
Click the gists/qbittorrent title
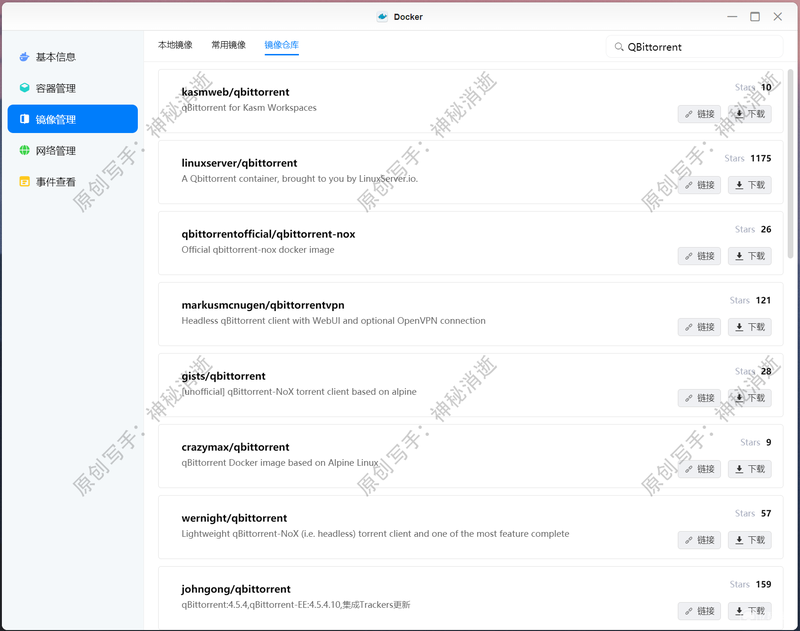(223, 376)
